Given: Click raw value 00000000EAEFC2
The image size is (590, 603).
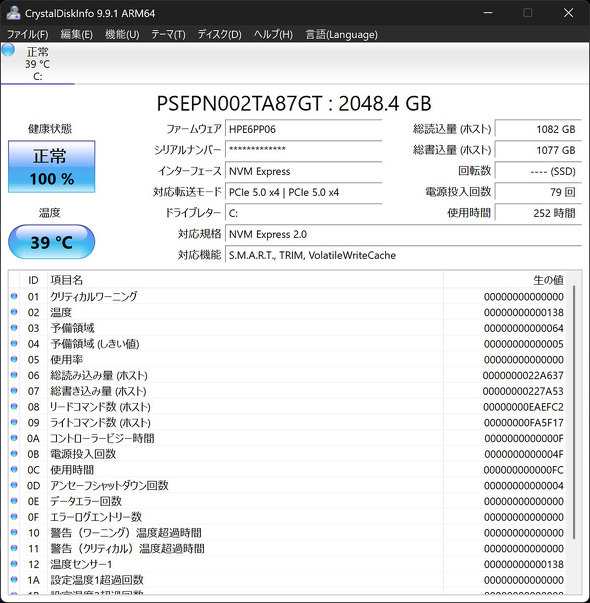Looking at the screenshot, I should point(523,407).
